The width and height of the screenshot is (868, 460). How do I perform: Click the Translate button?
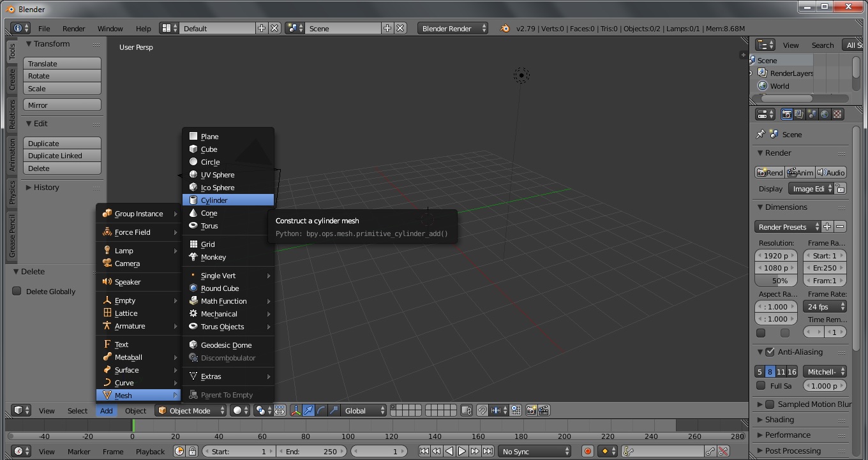coord(62,63)
